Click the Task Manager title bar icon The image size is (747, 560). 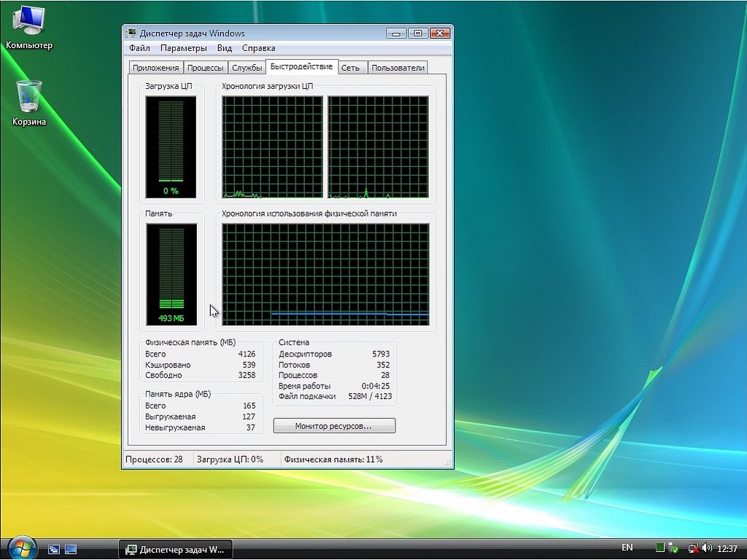tap(131, 34)
